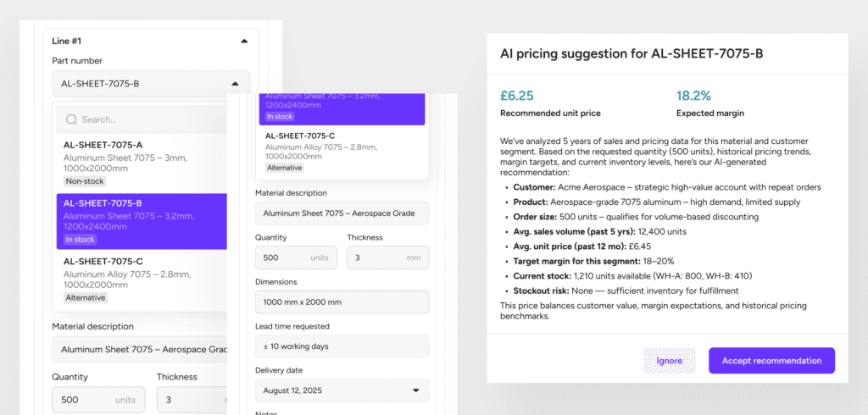Click the left panel Quantity 500 field
This screenshot has height=415, width=868.
(x=98, y=400)
